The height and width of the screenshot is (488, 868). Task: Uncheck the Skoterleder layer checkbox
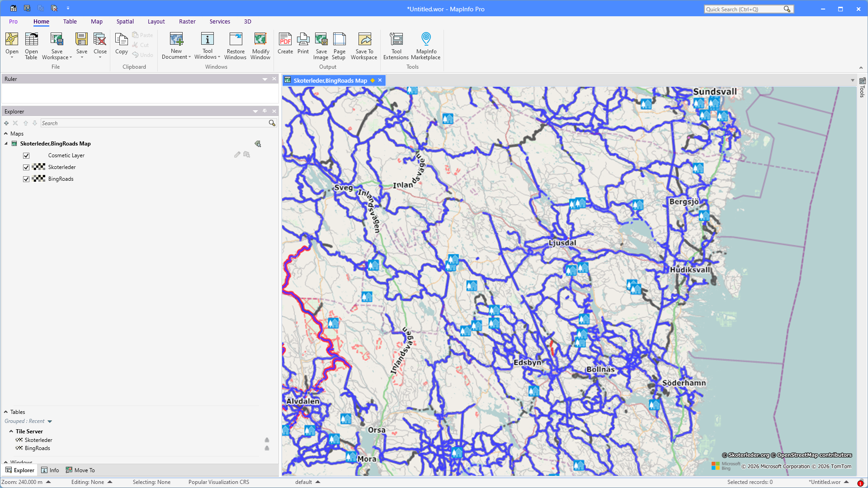(26, 167)
